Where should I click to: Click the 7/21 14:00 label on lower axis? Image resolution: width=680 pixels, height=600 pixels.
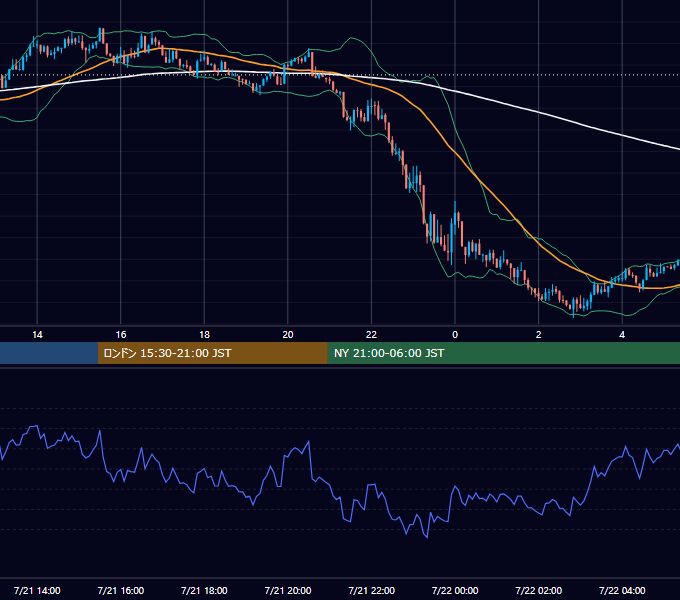click(37, 590)
